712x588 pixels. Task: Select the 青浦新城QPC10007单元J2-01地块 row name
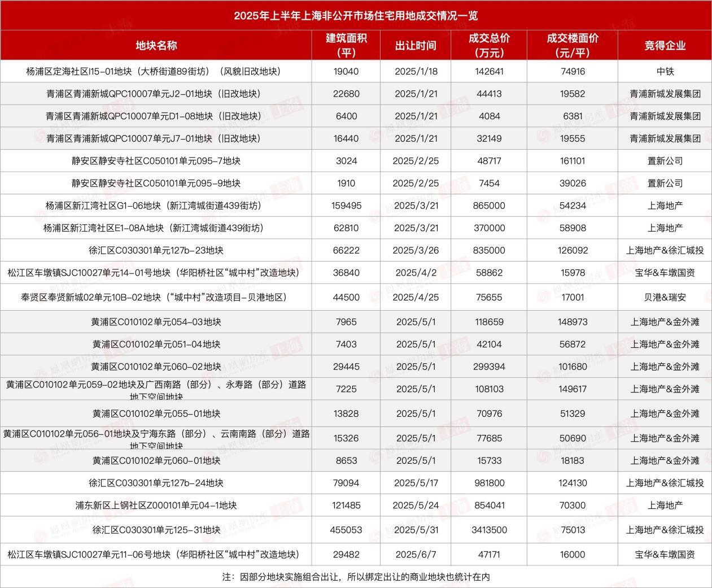(x=154, y=94)
